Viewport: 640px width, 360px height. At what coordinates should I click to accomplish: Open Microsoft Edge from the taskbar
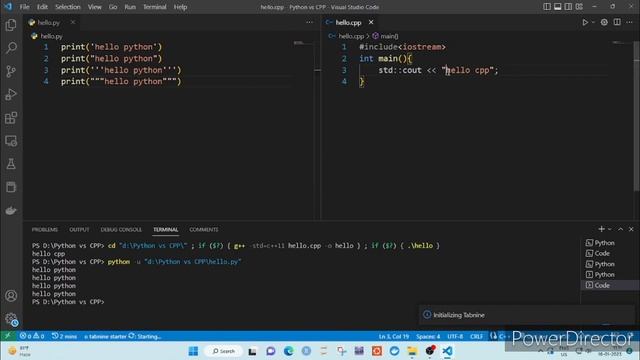click(x=289, y=351)
